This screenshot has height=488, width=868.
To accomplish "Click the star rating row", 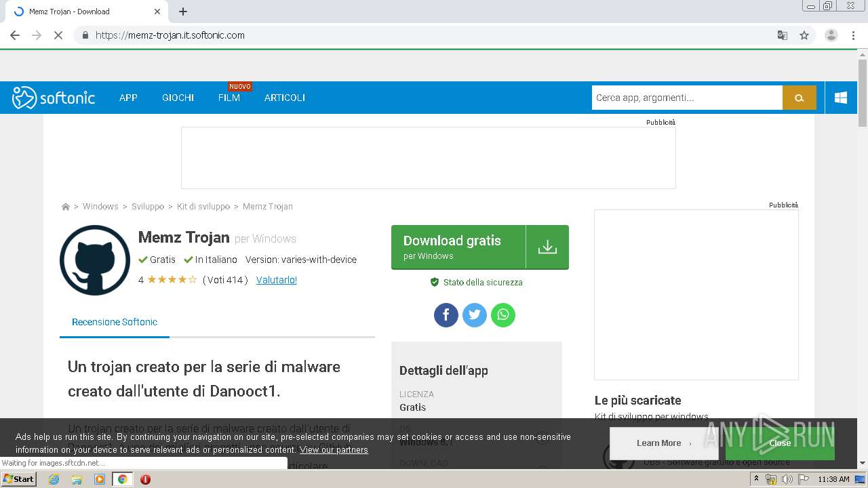I will pyautogui.click(x=172, y=280).
